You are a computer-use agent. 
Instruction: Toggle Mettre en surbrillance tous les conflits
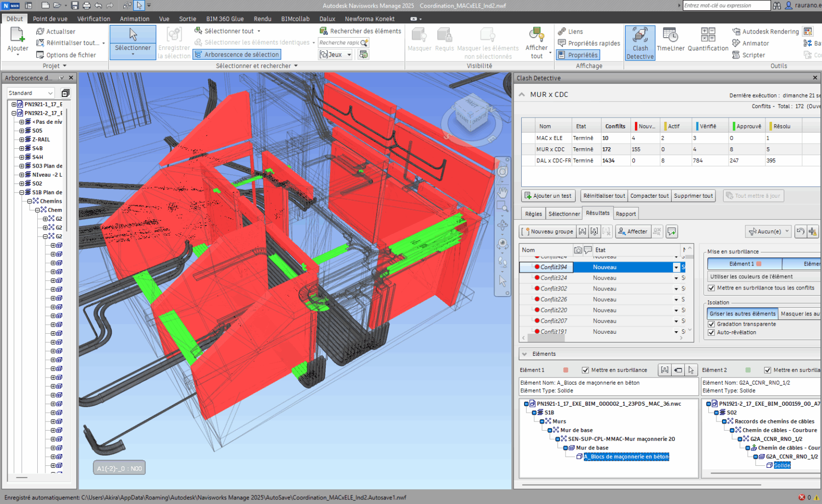pos(711,288)
